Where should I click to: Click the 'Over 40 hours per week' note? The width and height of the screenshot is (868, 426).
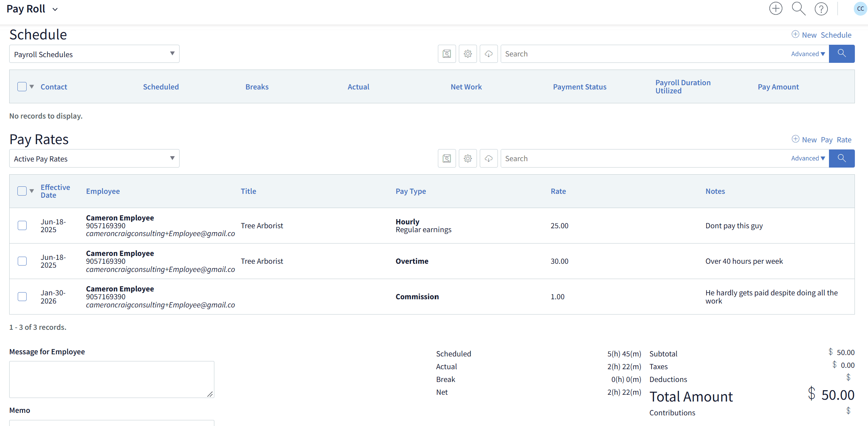(744, 261)
